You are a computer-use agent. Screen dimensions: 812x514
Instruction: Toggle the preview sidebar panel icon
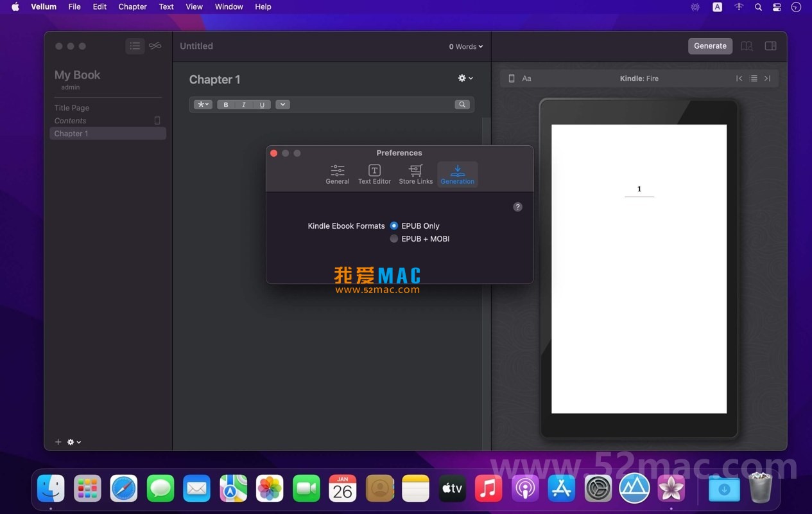[771, 46]
